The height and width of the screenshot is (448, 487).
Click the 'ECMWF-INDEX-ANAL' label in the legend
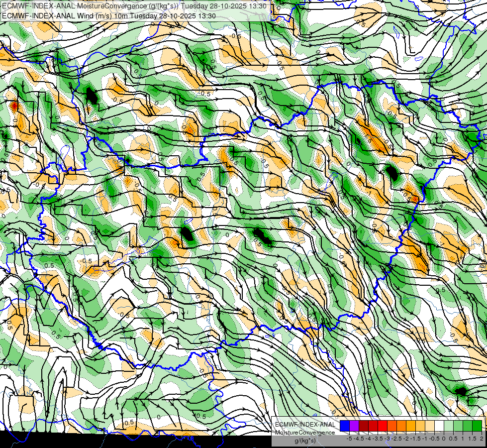305,425
